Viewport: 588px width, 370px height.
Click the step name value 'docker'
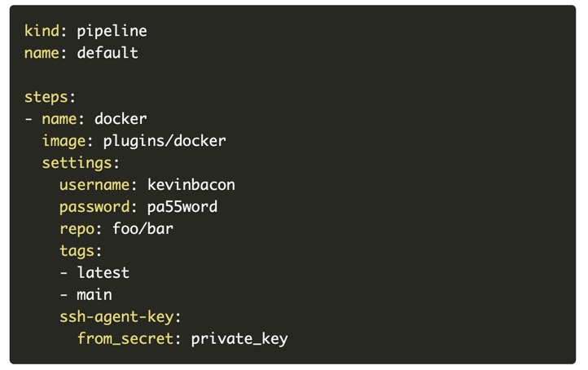[x=121, y=119]
